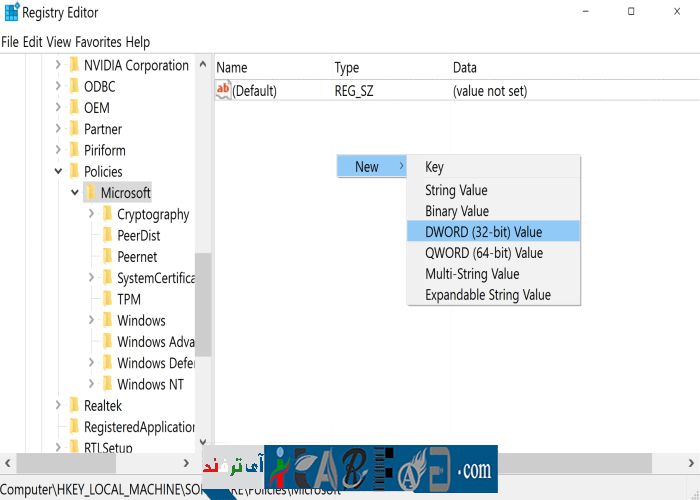700x500 pixels.
Task: Click the TPM folder icon
Action: 107,300
